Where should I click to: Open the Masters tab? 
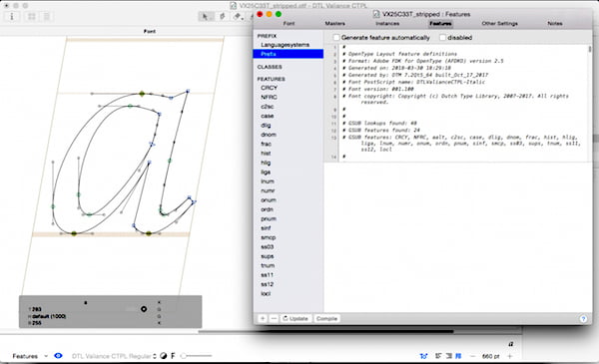point(335,24)
